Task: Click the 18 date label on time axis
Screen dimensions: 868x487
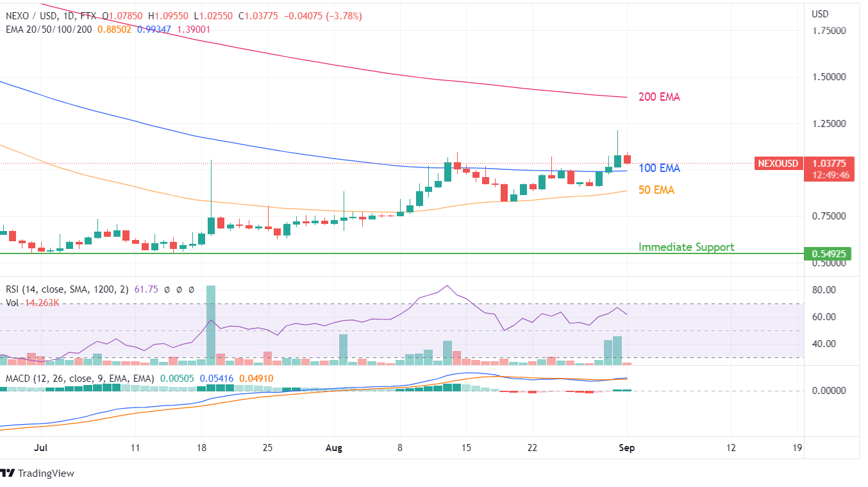Action: [202, 448]
